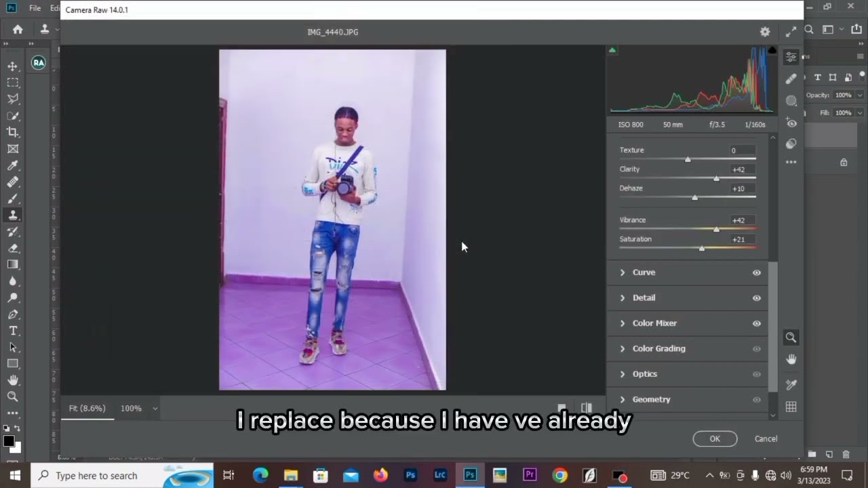Click Fit (8.6%) zoom button
The image size is (868, 488).
[87, 409]
